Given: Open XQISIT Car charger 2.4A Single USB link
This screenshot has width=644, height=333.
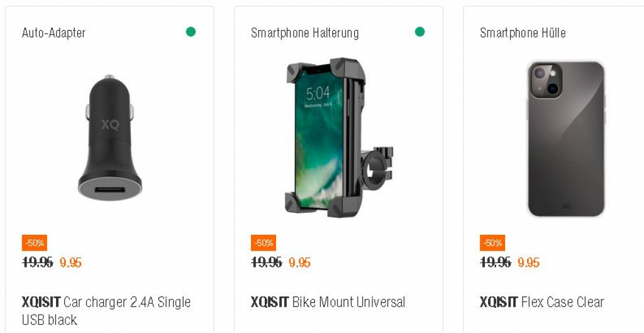Looking at the screenshot, I should click(106, 310).
